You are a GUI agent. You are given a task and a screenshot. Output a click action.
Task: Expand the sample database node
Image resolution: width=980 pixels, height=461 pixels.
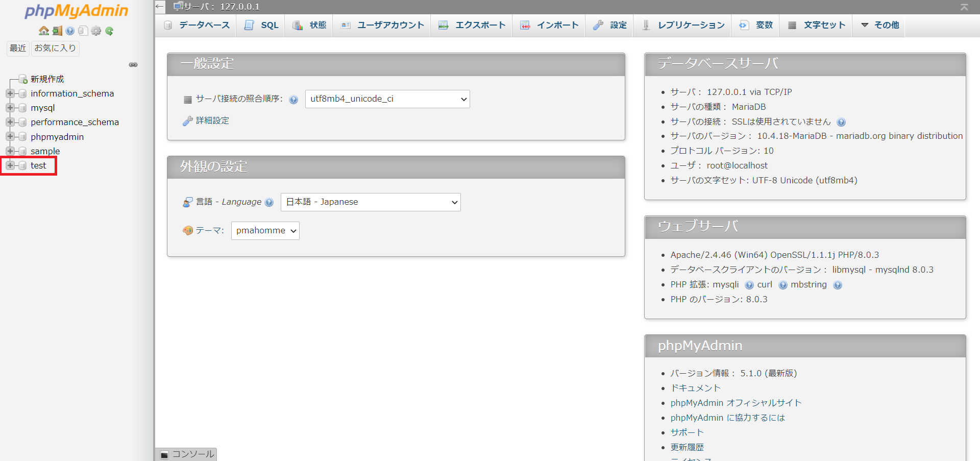click(10, 151)
